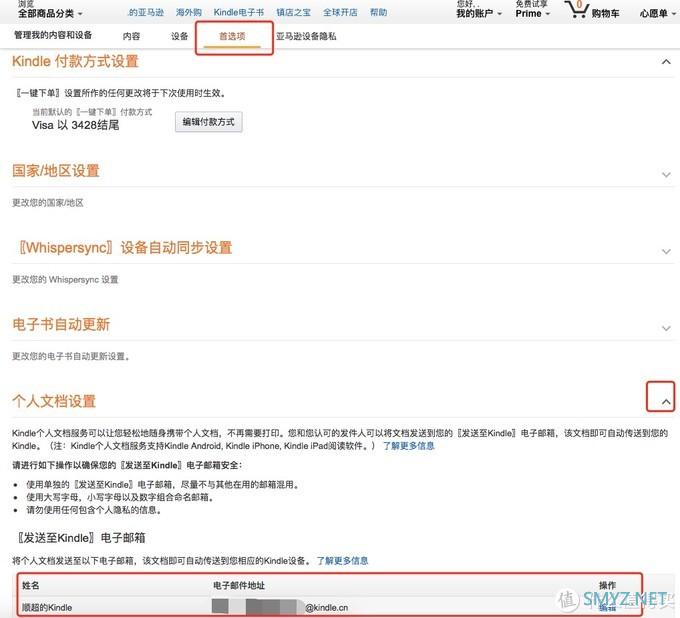Open Kindle电子书 nav link
This screenshot has width=680, height=618.
click(x=239, y=13)
